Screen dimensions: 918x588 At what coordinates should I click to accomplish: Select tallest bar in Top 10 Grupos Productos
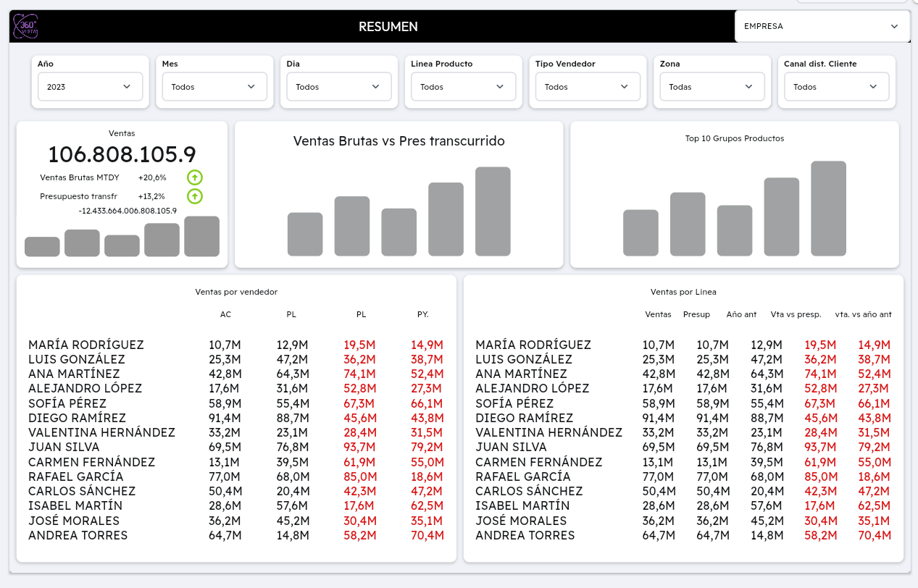pyautogui.click(x=828, y=209)
